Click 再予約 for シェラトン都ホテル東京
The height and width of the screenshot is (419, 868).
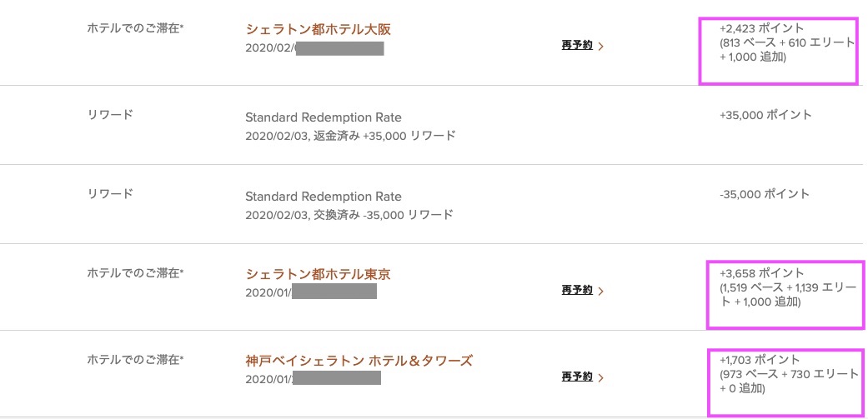(x=577, y=290)
